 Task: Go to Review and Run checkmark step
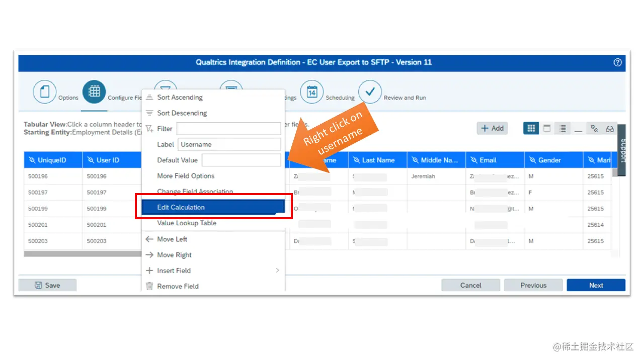point(370,92)
